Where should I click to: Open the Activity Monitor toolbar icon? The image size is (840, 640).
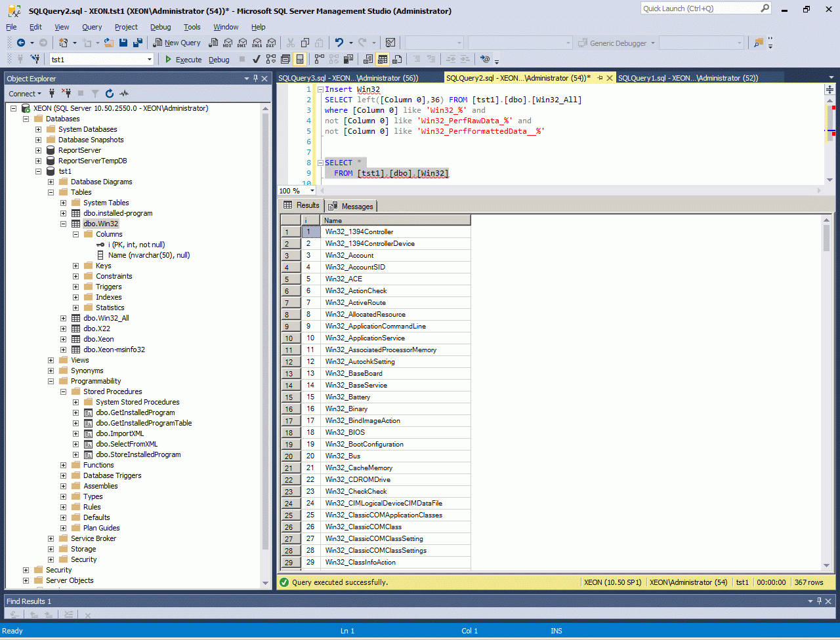(390, 43)
